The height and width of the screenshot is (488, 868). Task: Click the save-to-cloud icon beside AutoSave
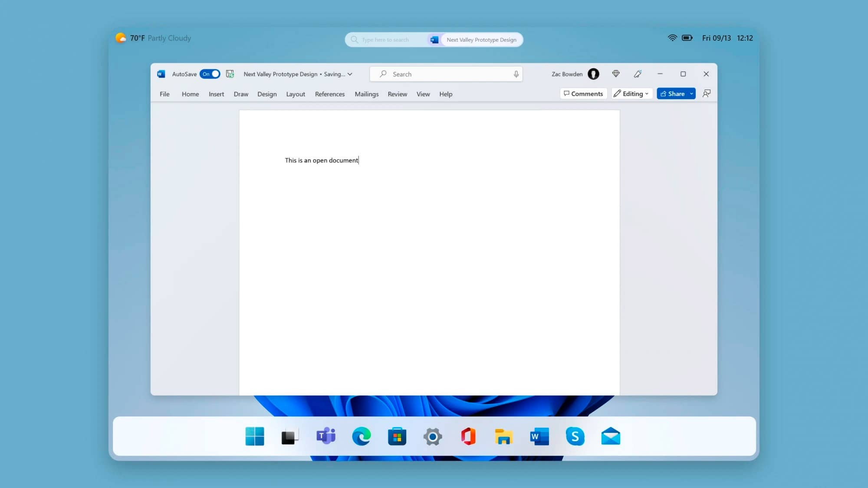230,74
